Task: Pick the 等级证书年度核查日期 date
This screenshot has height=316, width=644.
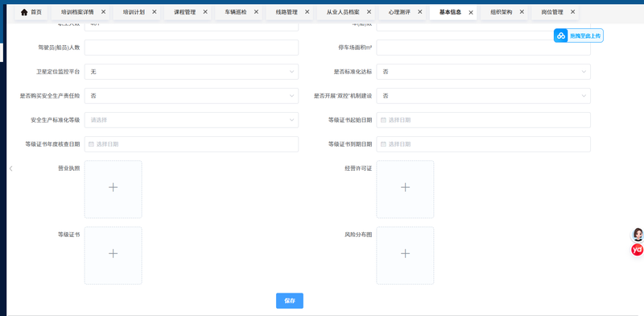Action: [192, 144]
